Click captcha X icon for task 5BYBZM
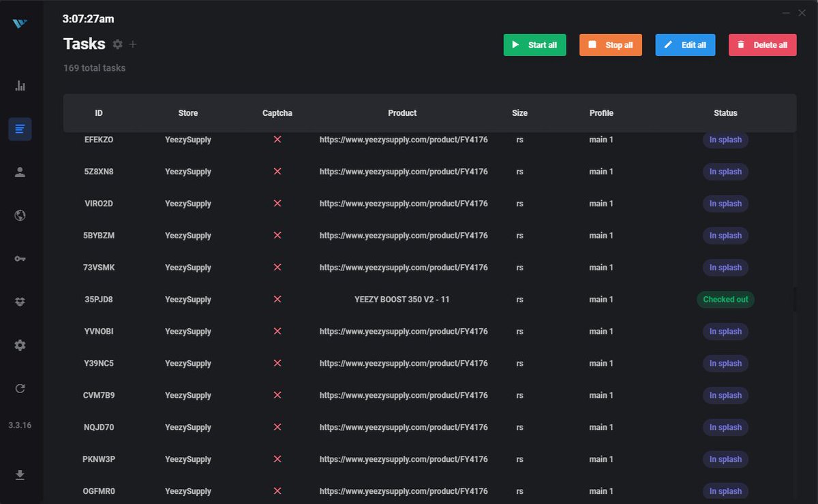 click(277, 235)
